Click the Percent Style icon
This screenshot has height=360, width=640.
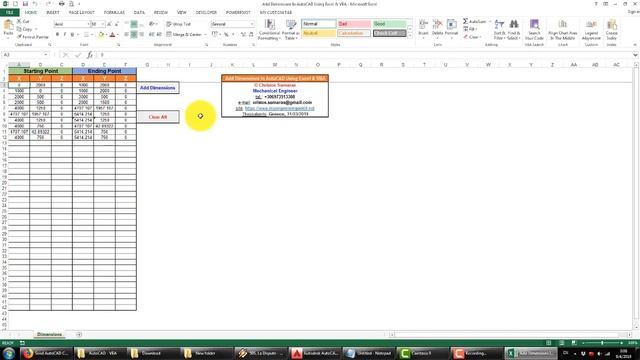click(x=227, y=35)
